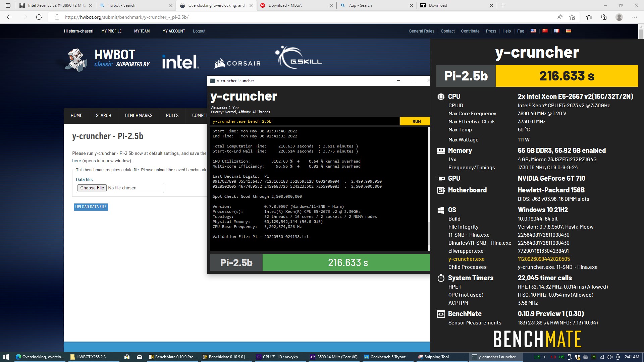The width and height of the screenshot is (644, 362).
Task: Open the General Rules link
Action: click(x=421, y=31)
